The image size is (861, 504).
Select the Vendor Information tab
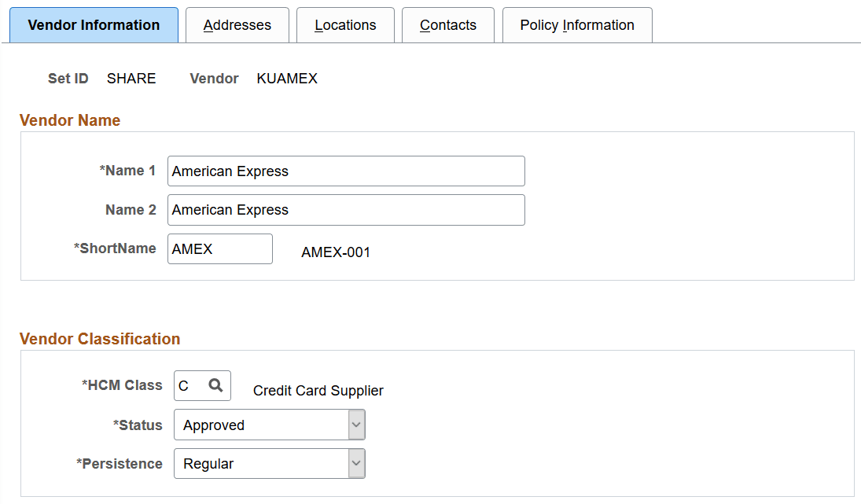[x=94, y=24]
